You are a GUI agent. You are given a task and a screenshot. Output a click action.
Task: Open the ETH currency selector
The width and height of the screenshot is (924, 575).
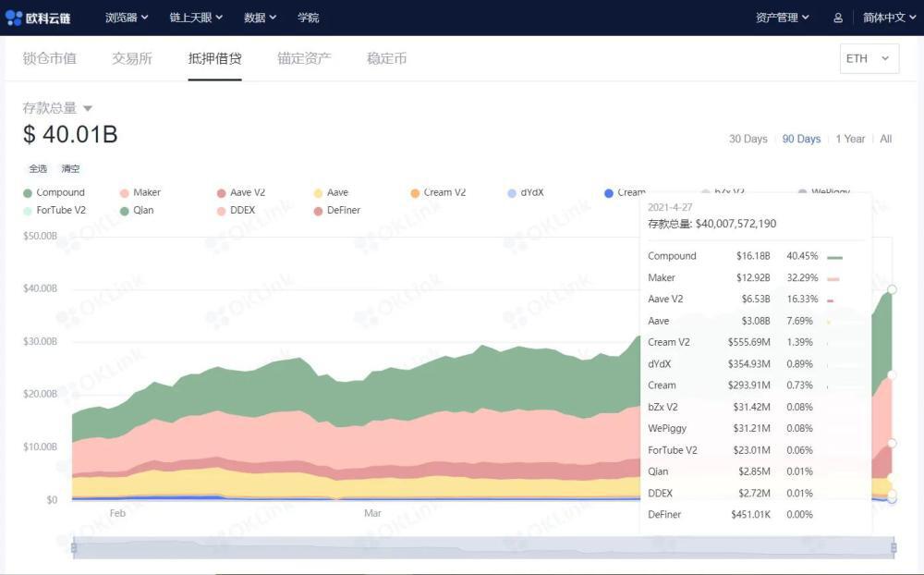tap(867, 57)
